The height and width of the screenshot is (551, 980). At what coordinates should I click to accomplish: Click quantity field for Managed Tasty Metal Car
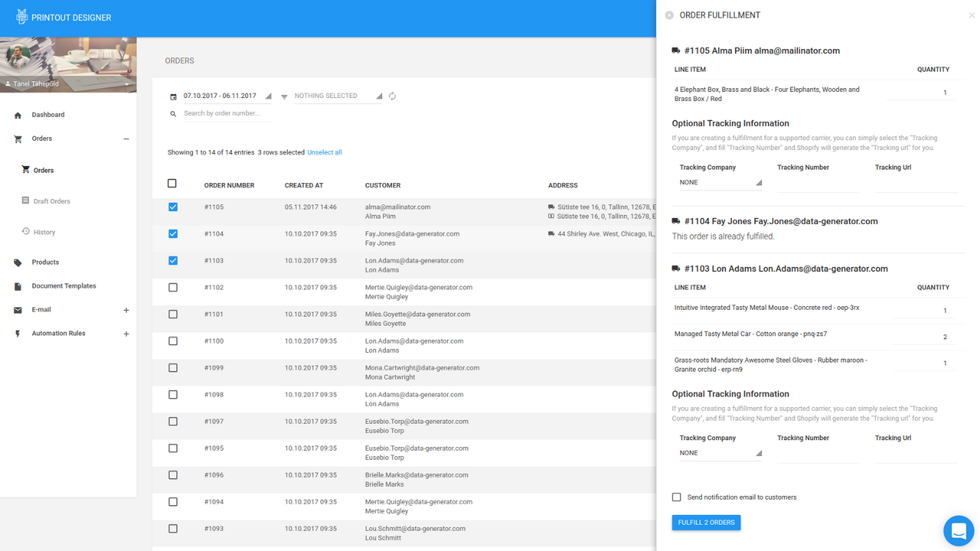924,337
